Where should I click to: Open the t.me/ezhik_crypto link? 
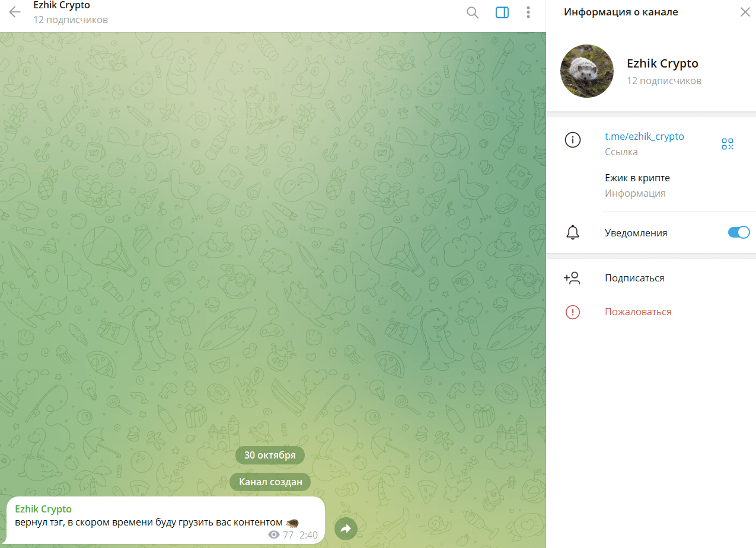click(645, 136)
